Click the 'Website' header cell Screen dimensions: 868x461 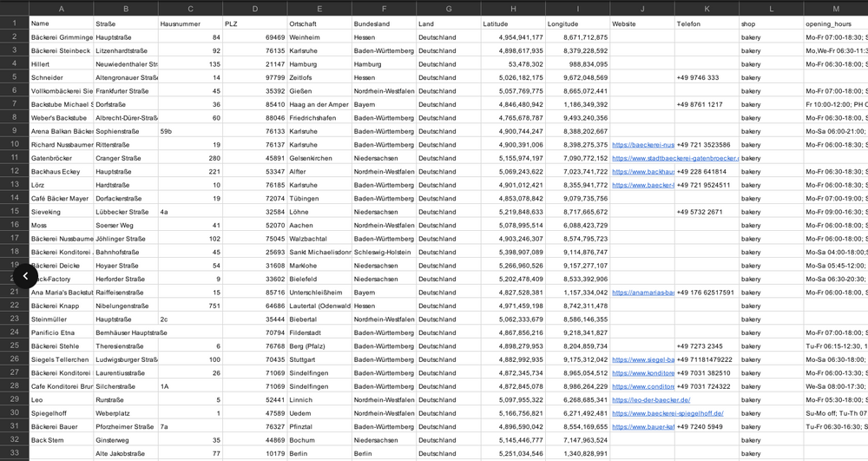coord(642,23)
